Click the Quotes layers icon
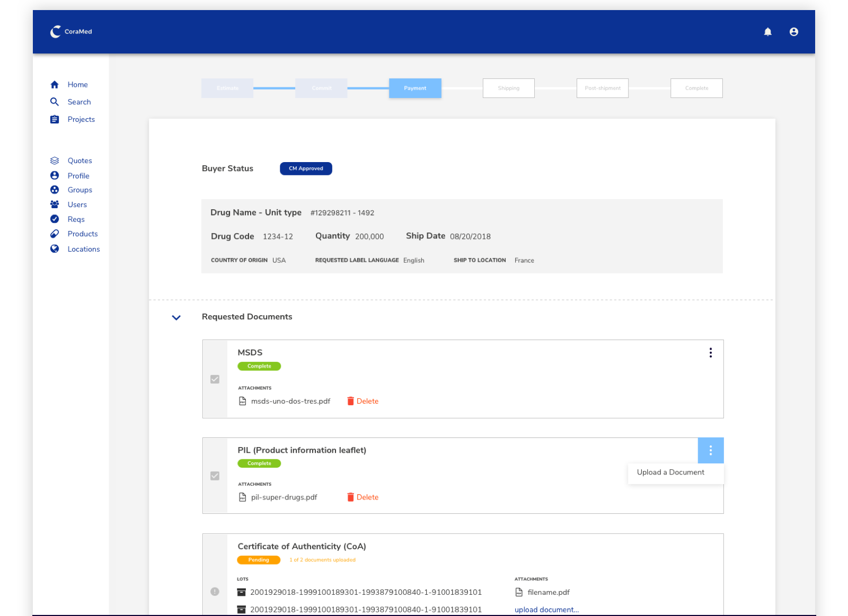Viewport: 848px width, 616px height. pyautogui.click(x=55, y=160)
